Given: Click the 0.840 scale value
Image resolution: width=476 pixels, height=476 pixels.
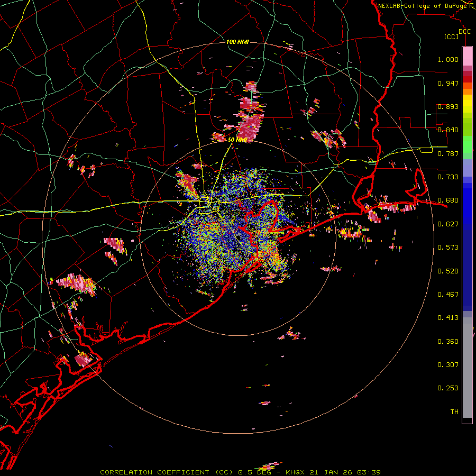Looking at the screenshot, I should pos(448,130).
